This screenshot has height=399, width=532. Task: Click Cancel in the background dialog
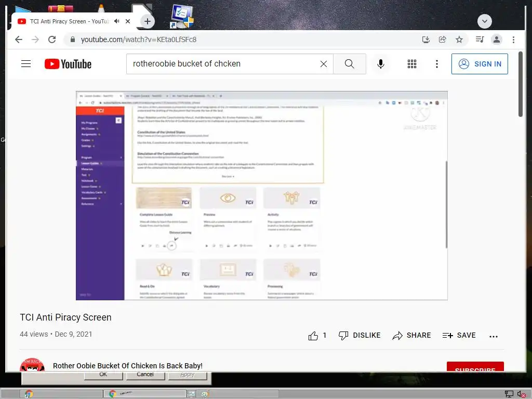tap(145, 375)
